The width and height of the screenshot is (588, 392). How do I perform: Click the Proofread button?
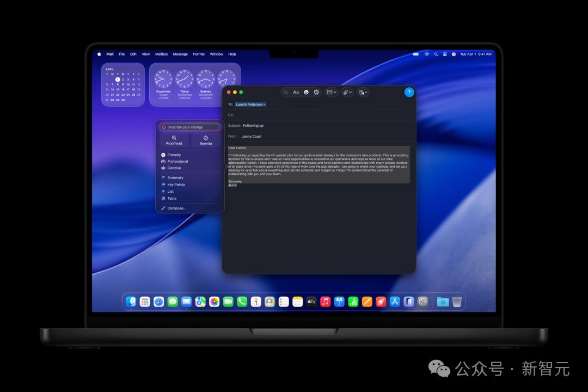tap(174, 140)
